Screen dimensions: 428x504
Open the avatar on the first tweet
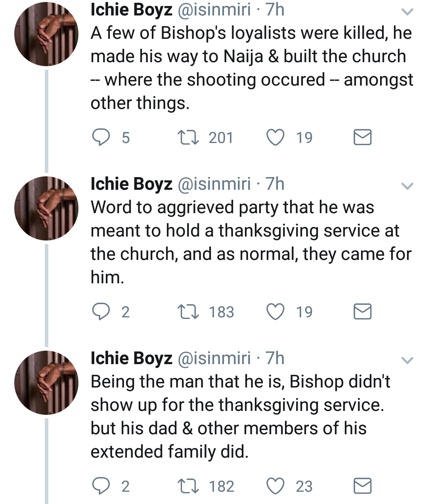[46, 34]
